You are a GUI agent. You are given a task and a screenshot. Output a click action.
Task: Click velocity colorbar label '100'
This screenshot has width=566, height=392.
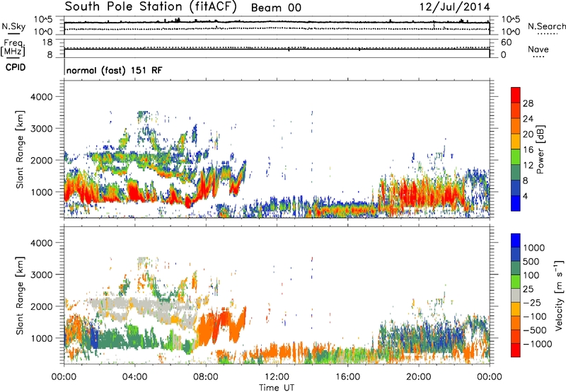point(531,275)
